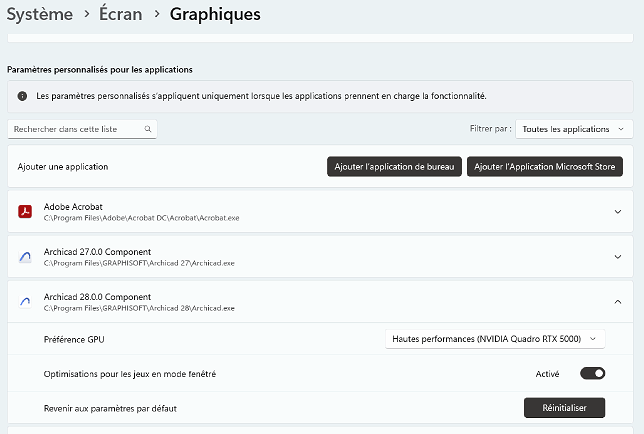This screenshot has width=644, height=434.
Task: Click Ajouter l'Application Microsoft Store button
Action: (545, 167)
